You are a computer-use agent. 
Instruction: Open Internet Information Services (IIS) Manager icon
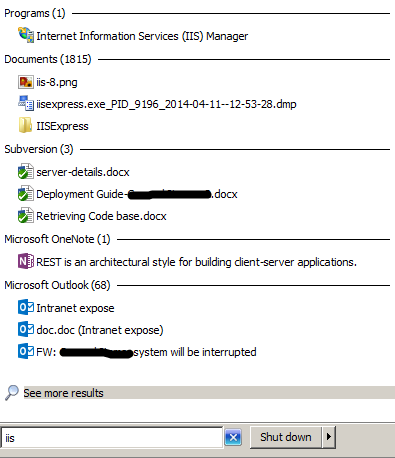pyautogui.click(x=26, y=35)
